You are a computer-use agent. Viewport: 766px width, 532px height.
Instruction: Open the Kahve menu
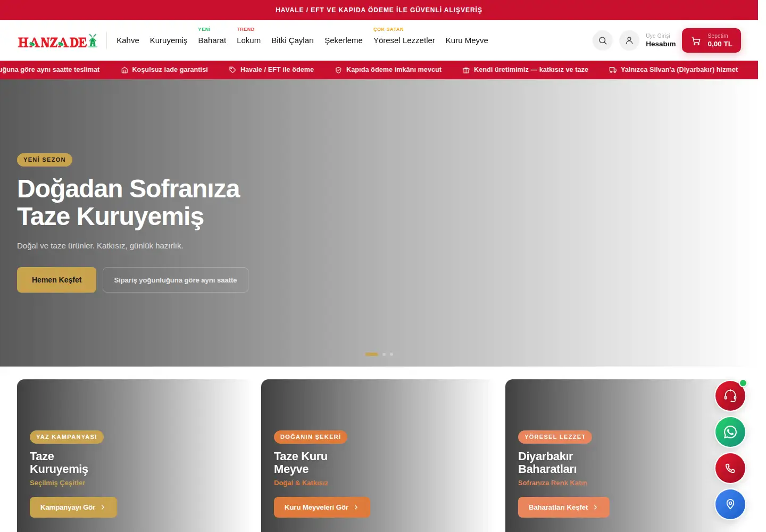coord(128,40)
